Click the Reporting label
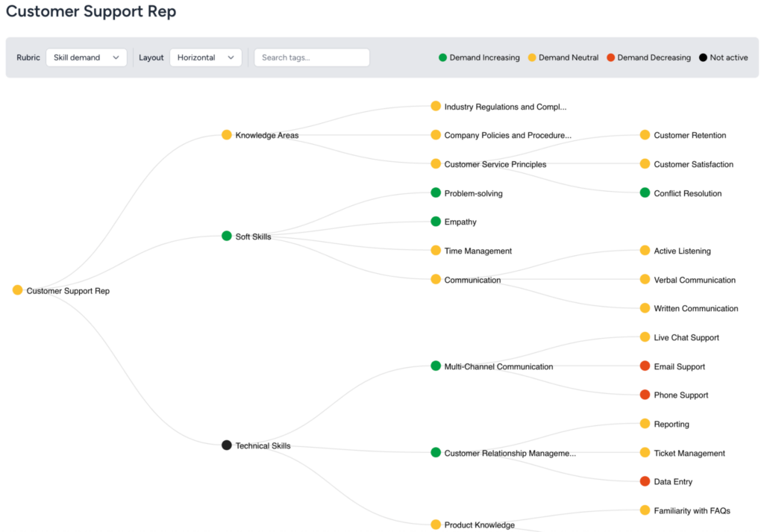Screen dimensions: 764x532 (x=671, y=425)
